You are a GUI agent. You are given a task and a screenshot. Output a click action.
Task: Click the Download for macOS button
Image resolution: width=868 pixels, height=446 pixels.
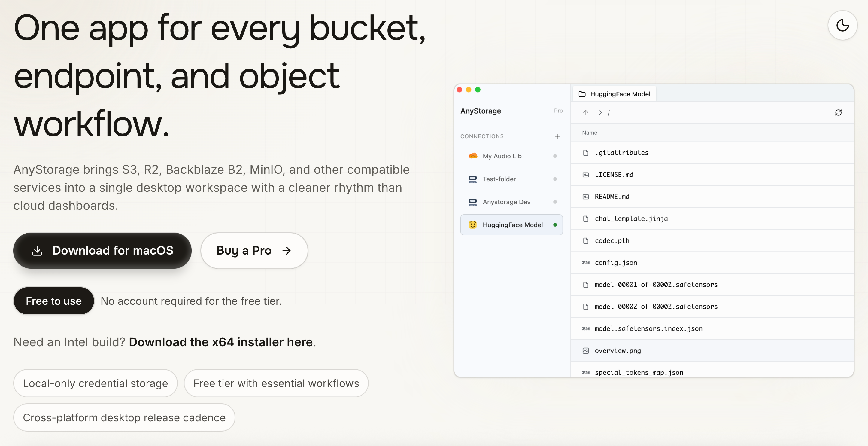pos(102,250)
